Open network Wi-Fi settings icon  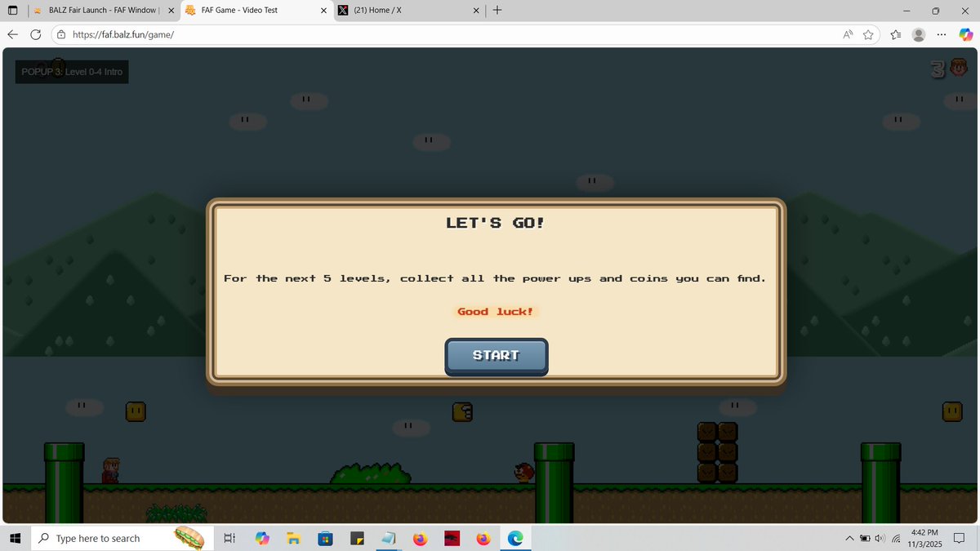tap(896, 538)
